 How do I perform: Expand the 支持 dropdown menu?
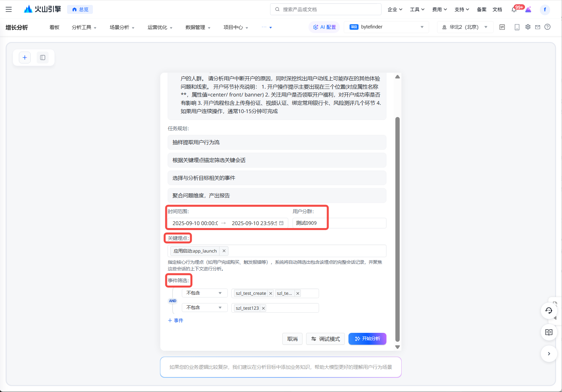click(x=462, y=10)
